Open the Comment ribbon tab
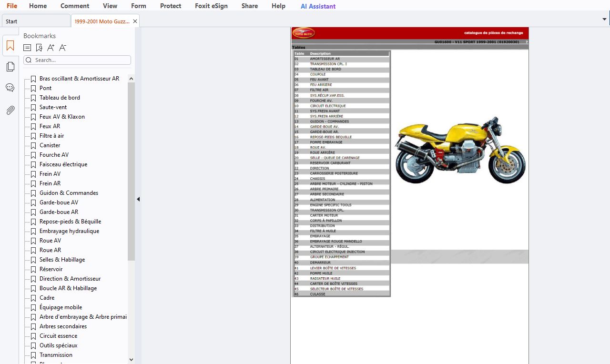Image resolution: width=610 pixels, height=364 pixels. pos(75,6)
